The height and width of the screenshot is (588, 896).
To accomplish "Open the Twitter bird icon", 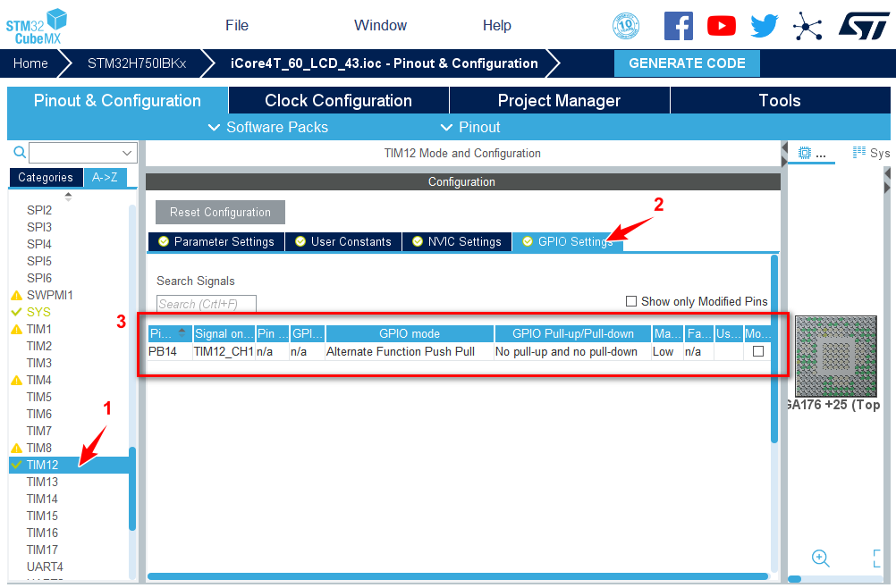I will tap(765, 26).
